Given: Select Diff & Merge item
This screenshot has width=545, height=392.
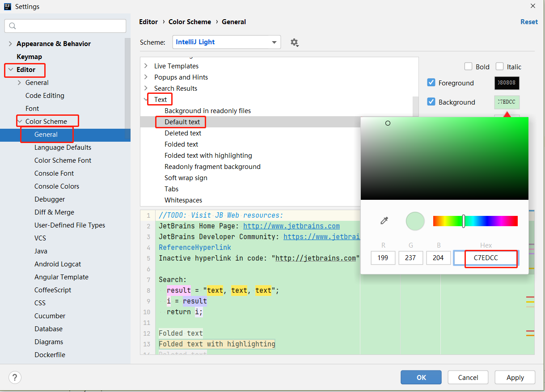Looking at the screenshot, I should (x=54, y=212).
